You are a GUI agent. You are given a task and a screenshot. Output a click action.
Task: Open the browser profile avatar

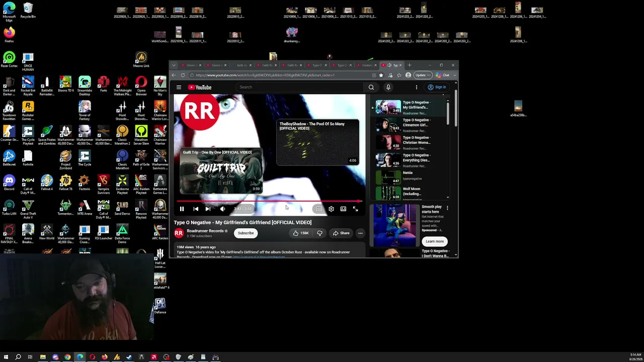point(408,75)
